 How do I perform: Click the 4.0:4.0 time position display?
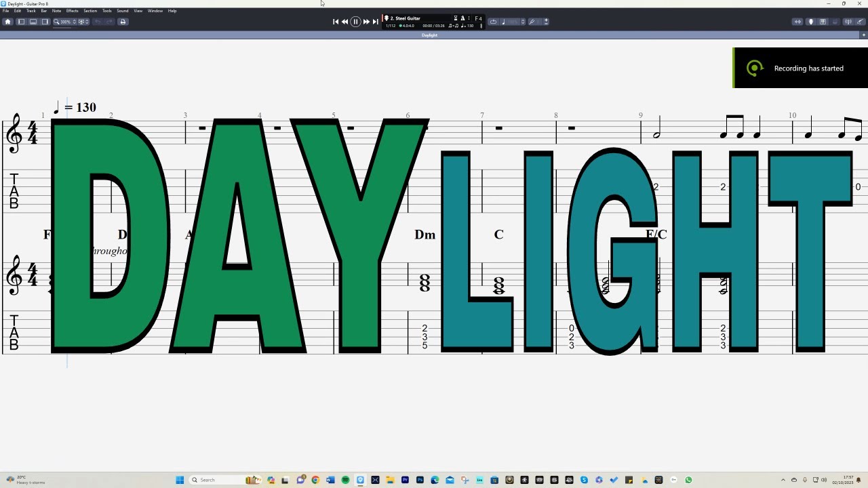pyautogui.click(x=407, y=26)
